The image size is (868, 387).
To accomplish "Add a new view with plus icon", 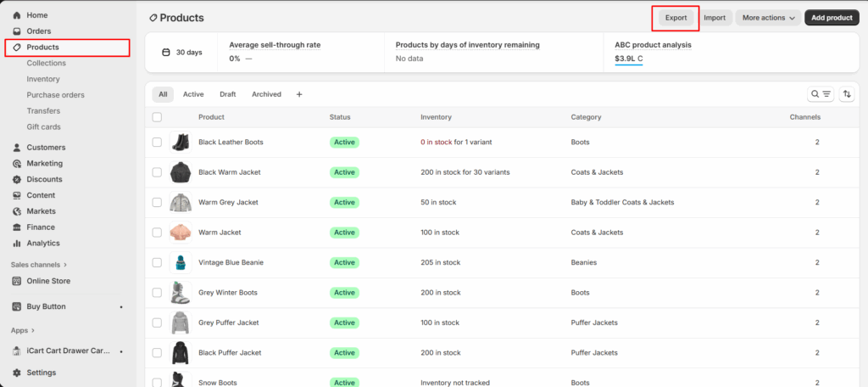I will tap(299, 94).
